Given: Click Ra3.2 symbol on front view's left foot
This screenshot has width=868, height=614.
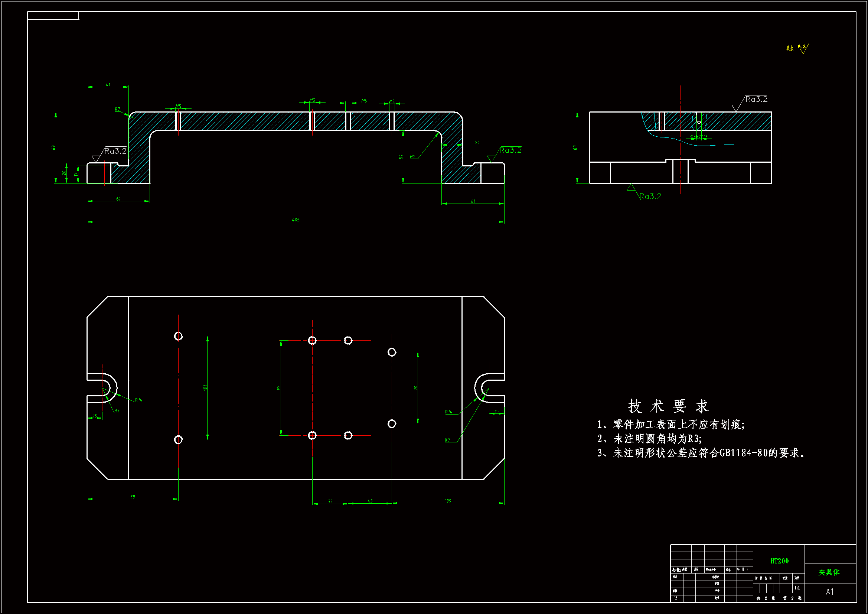Looking at the screenshot, I should pos(115,151).
